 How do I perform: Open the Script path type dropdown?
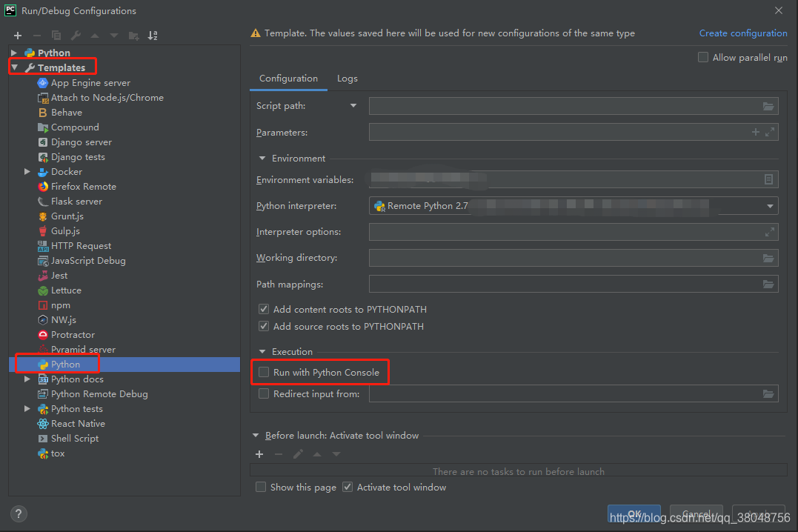click(353, 106)
